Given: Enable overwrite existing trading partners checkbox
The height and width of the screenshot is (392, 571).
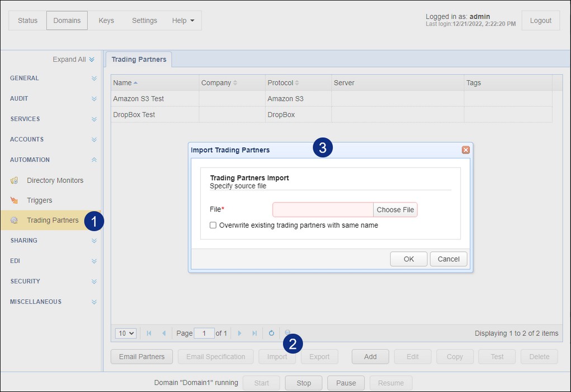Looking at the screenshot, I should 213,225.
